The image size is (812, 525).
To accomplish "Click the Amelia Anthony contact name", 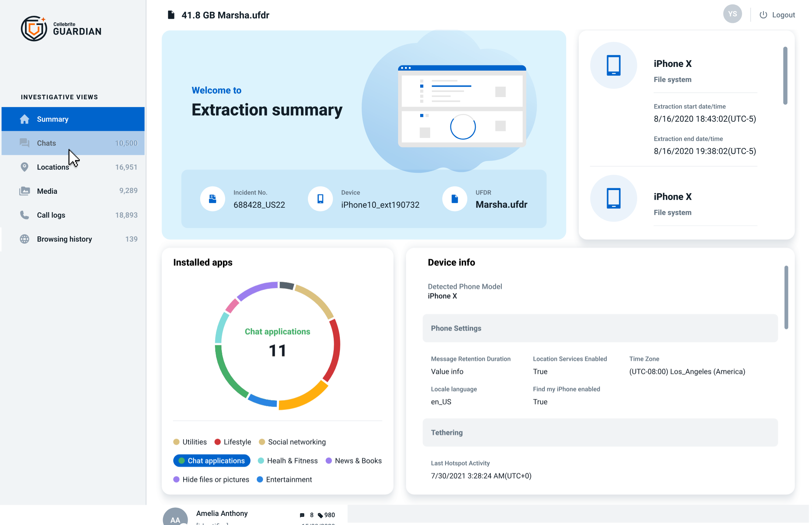I will 221,513.
